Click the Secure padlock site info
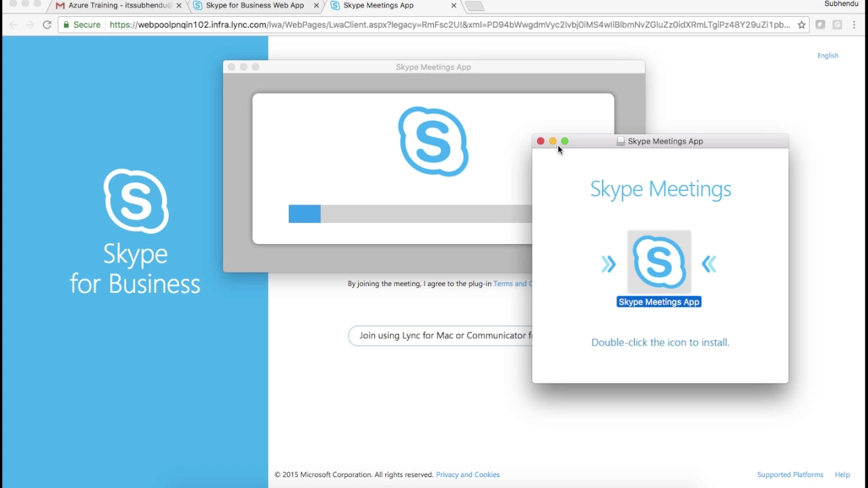This screenshot has width=868, height=488. 82,25
